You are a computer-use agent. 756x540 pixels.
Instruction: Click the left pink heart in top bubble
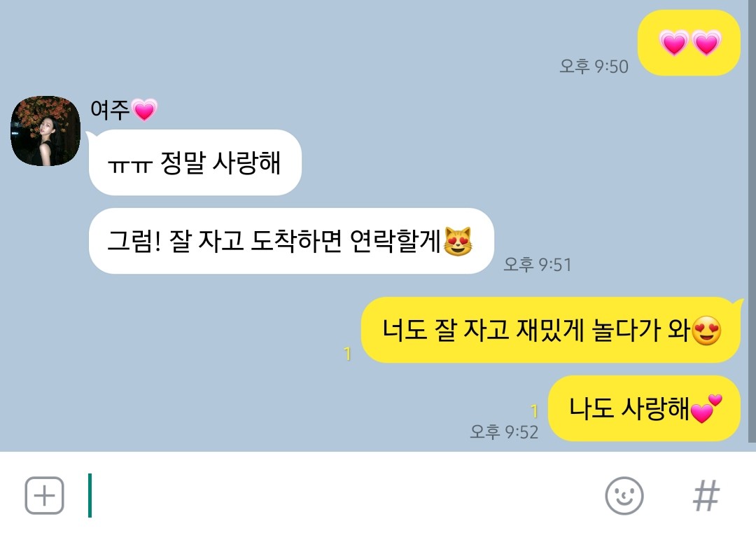pos(673,43)
